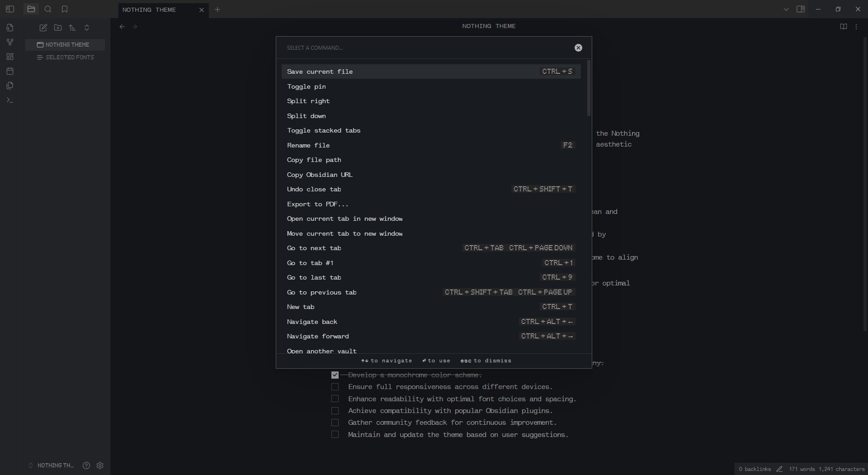Viewport: 868px width, 475px height.
Task: Create a new folder in file explorer
Action: coord(58,28)
